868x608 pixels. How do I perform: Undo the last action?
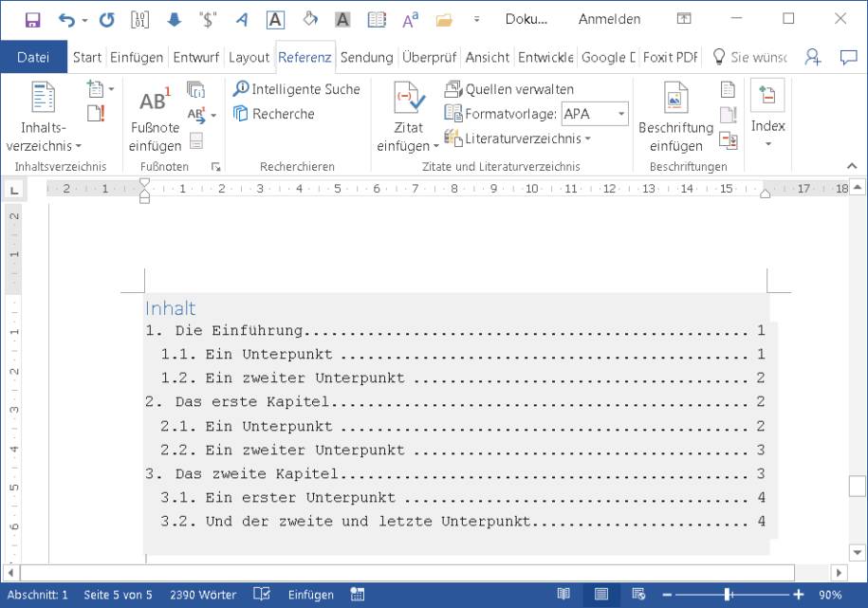click(66, 20)
